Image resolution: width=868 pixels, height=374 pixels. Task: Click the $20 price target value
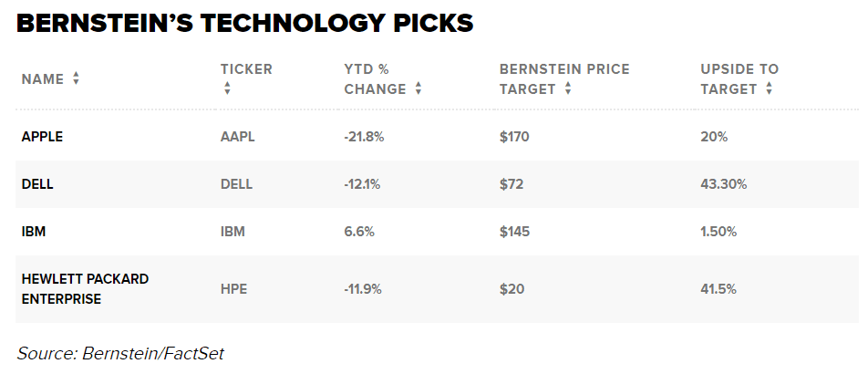coord(511,289)
